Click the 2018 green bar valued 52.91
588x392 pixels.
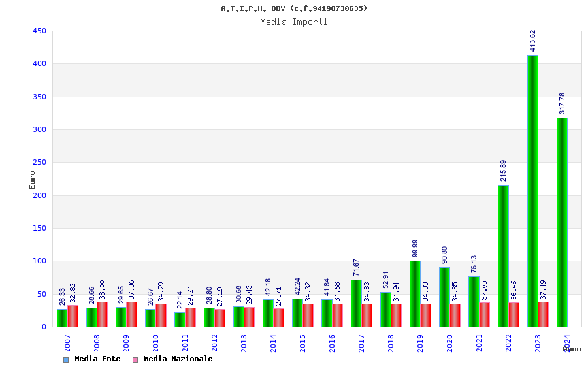click(385, 310)
